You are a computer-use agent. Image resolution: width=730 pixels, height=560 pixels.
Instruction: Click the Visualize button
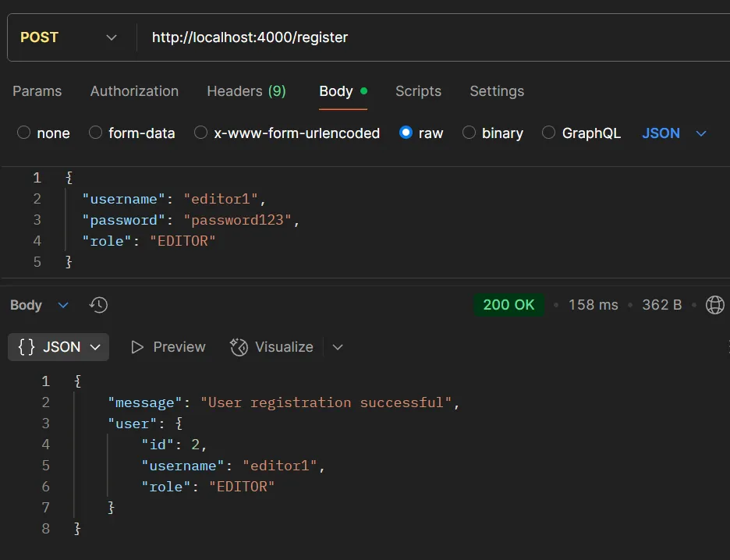pyautogui.click(x=272, y=346)
